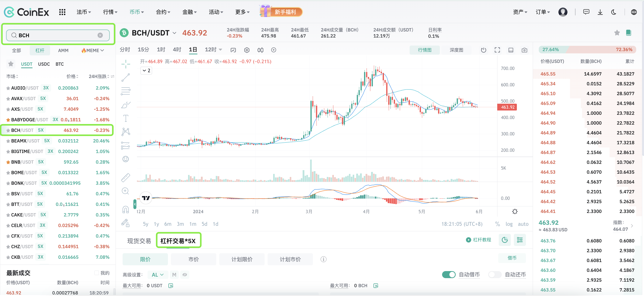The height and width of the screenshot is (296, 644).
Task: Open chart settings hexagon icon
Action: (247, 50)
